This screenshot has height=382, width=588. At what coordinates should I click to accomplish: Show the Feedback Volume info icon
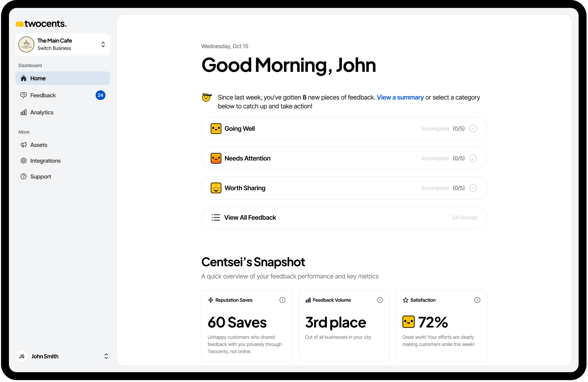tap(379, 300)
